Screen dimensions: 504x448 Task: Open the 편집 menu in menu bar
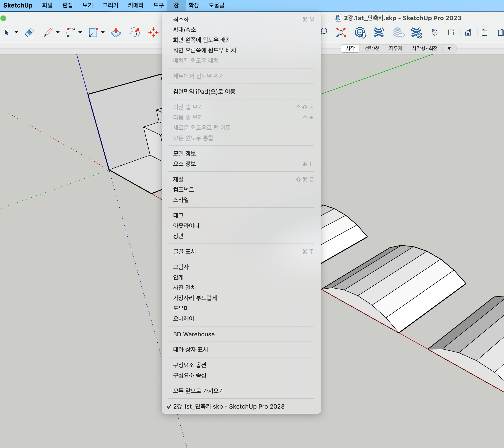[x=67, y=5]
